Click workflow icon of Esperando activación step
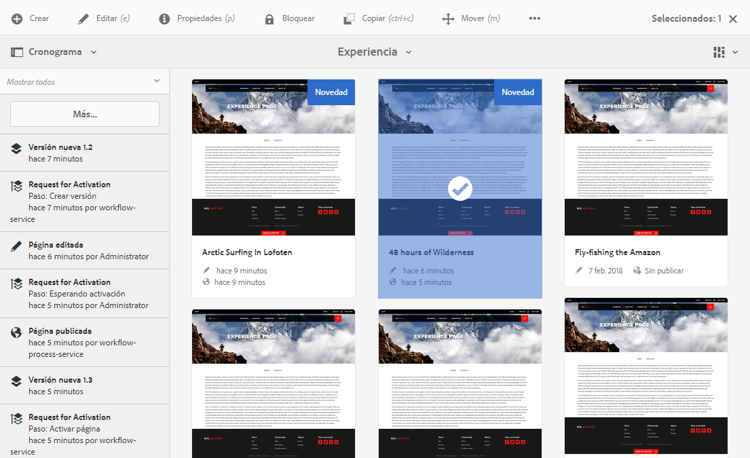The image size is (750, 458). 16,284
